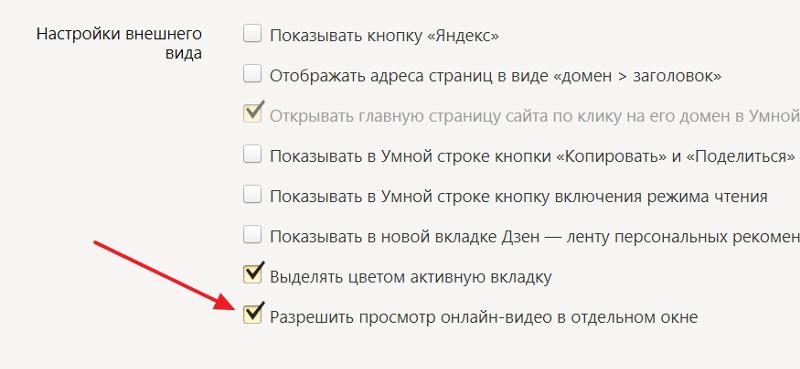Click the red arrow annotation
Image resolution: width=800 pixels, height=369 pixels.
[163, 276]
